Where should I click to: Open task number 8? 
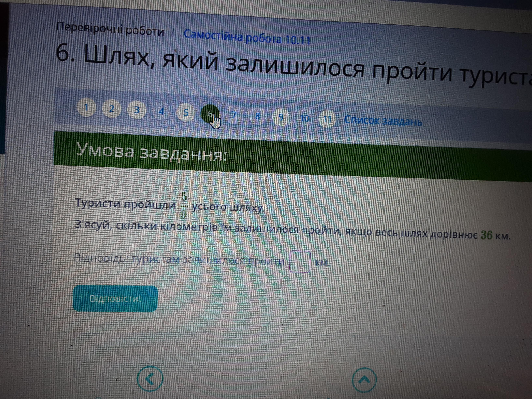pyautogui.click(x=258, y=116)
